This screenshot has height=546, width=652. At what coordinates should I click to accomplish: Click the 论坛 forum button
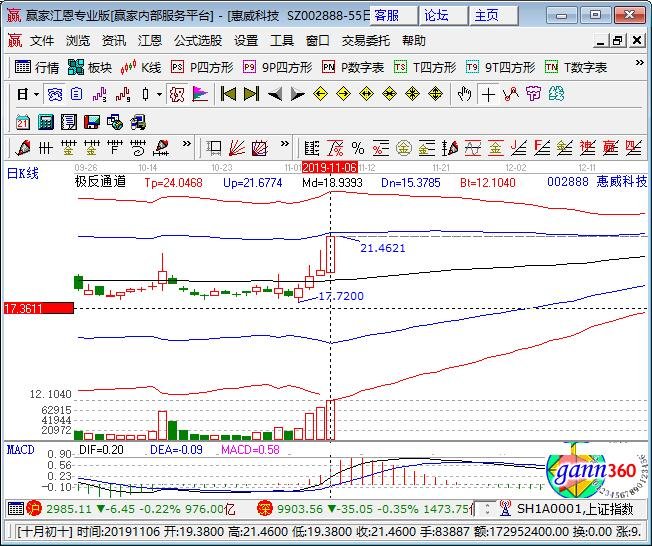click(444, 16)
